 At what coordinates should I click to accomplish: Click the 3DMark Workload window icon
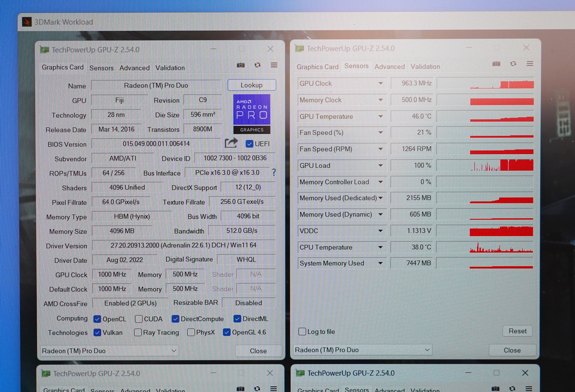click(x=27, y=22)
